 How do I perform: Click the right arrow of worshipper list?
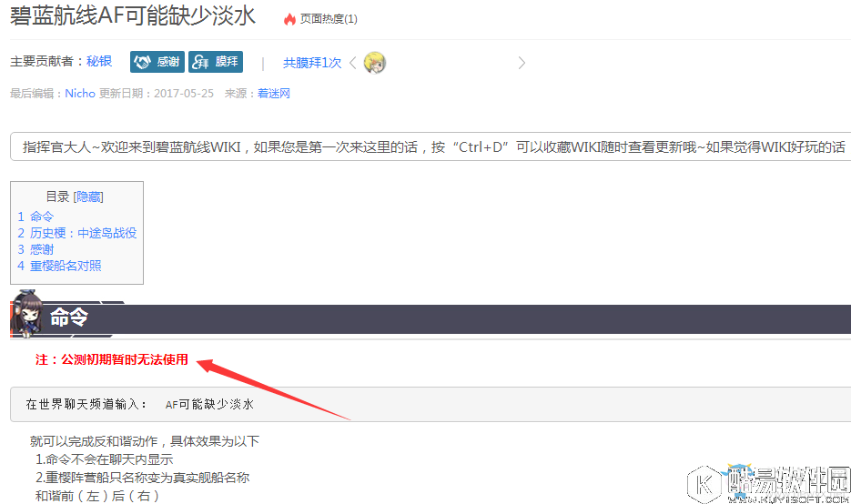pyautogui.click(x=522, y=63)
